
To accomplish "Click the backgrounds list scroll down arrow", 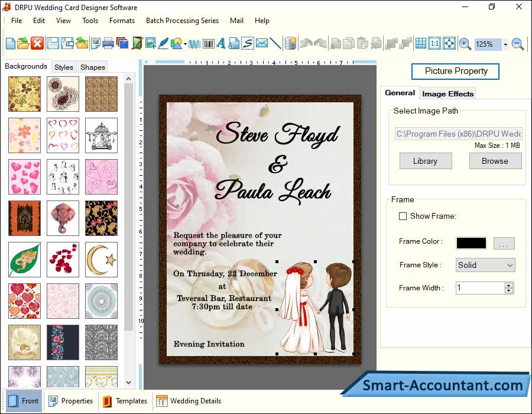I will coord(129,382).
